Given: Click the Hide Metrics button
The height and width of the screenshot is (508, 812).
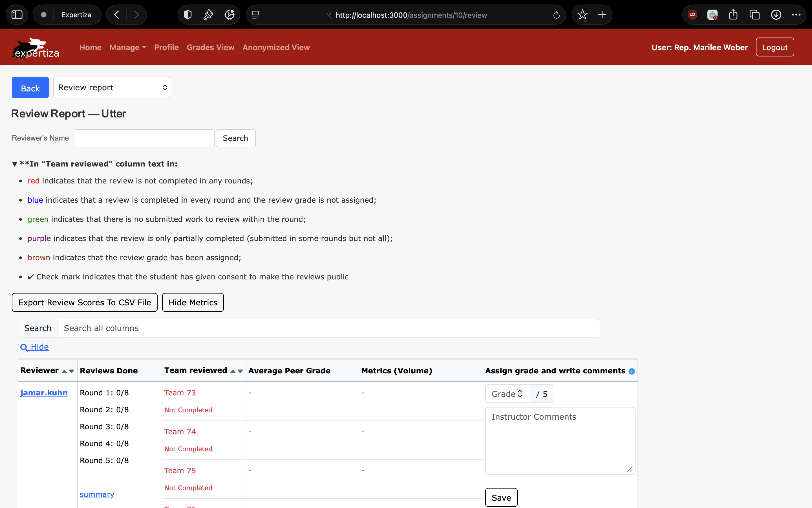Looking at the screenshot, I should [193, 302].
